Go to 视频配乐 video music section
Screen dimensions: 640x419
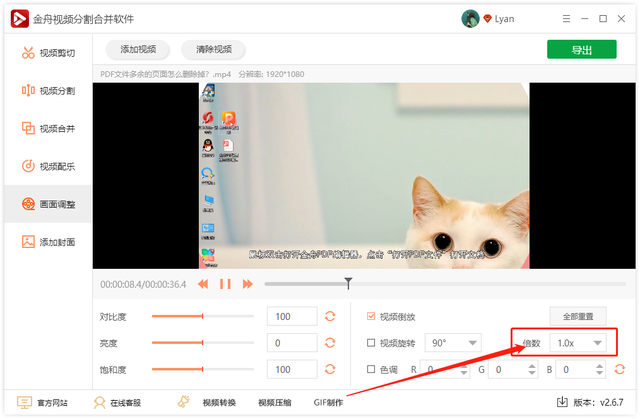(48, 166)
